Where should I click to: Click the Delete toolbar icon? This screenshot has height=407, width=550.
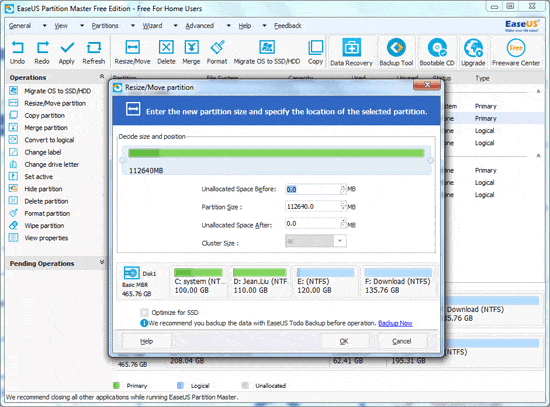[x=166, y=52]
